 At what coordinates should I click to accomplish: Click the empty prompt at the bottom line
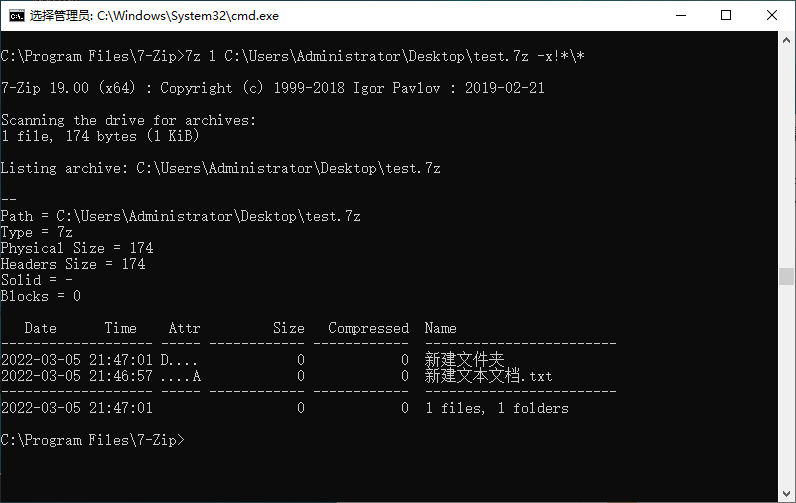coord(190,440)
